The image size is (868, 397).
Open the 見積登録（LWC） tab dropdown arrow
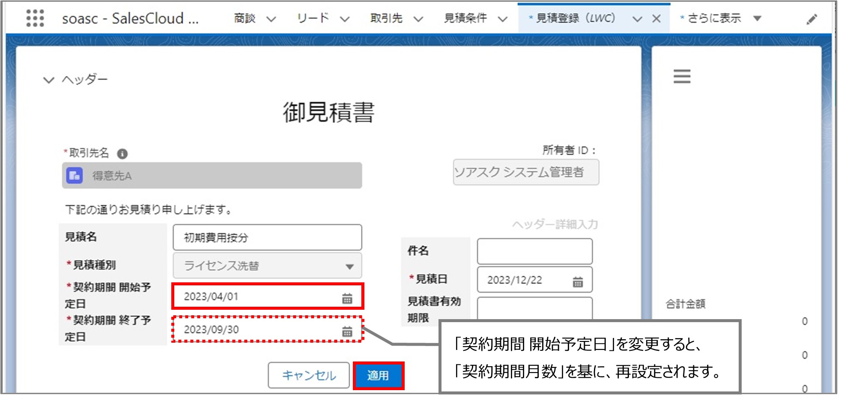tap(637, 18)
